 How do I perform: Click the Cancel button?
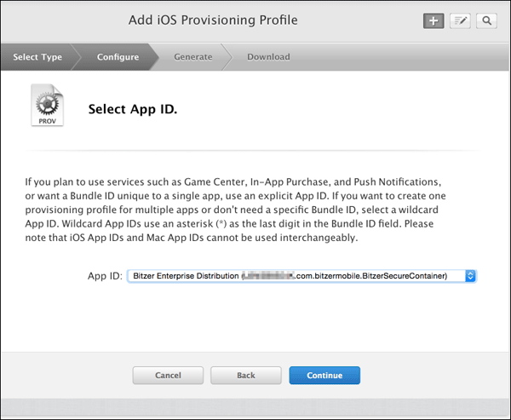168,376
